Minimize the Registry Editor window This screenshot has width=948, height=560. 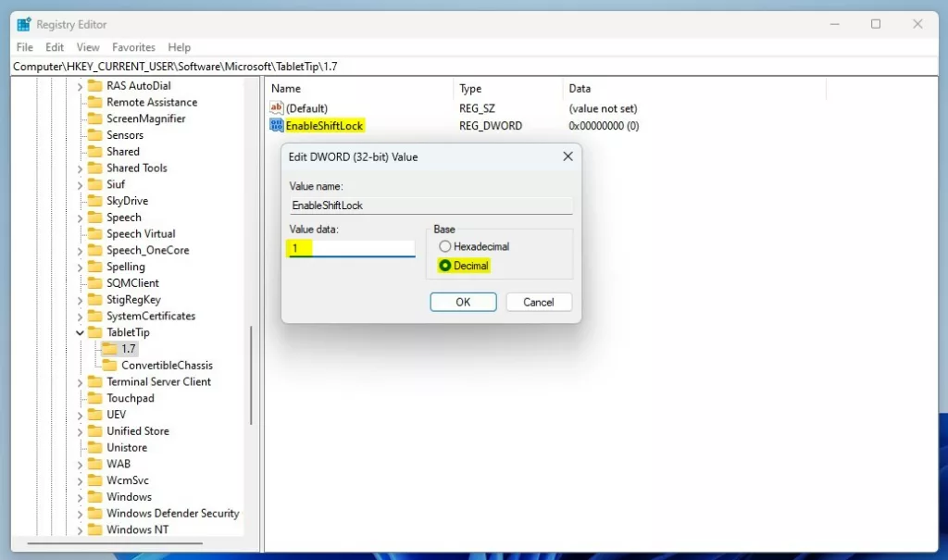834,24
